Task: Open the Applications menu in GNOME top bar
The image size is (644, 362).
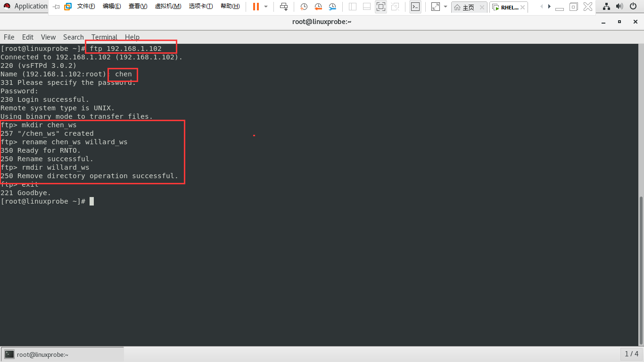Action: point(26,6)
